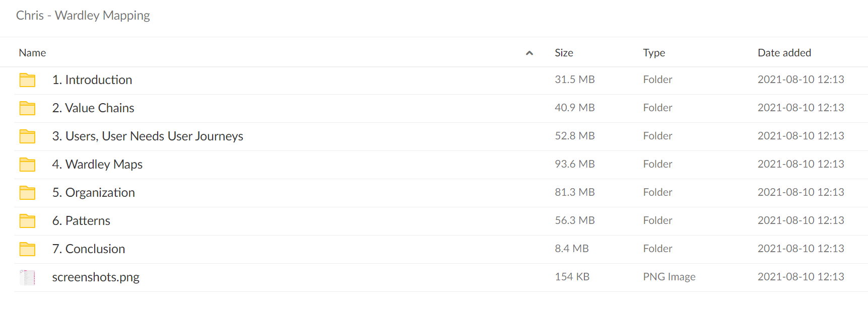The image size is (868, 309).
Task: Sort by the Date added column
Action: 784,53
